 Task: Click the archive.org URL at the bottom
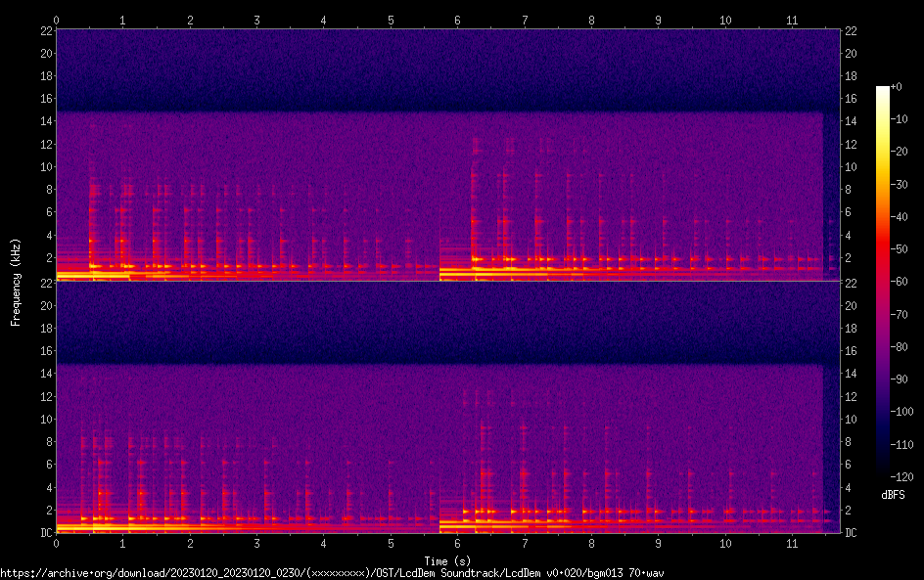click(x=333, y=572)
